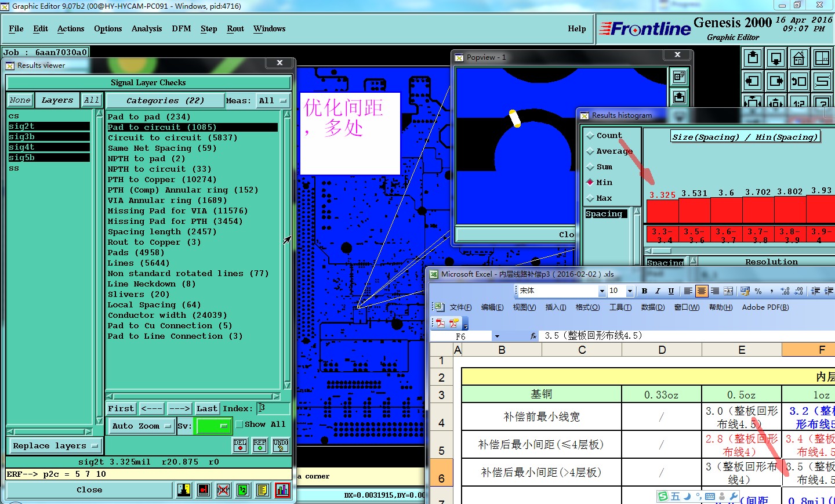Click Excel formula bar content

click(x=687, y=336)
